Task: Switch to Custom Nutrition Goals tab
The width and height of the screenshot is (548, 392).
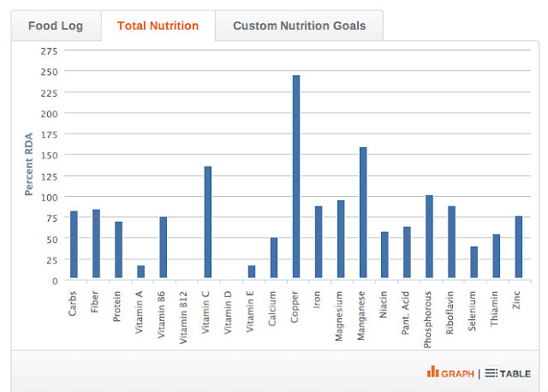Action: (300, 26)
